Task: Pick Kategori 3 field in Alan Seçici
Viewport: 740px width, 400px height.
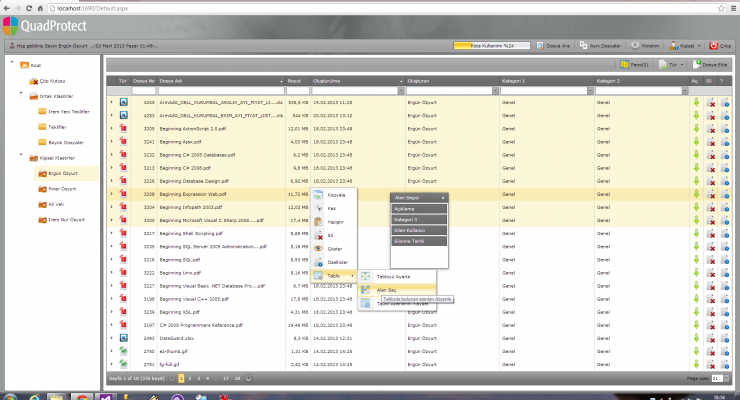Action: (x=419, y=219)
